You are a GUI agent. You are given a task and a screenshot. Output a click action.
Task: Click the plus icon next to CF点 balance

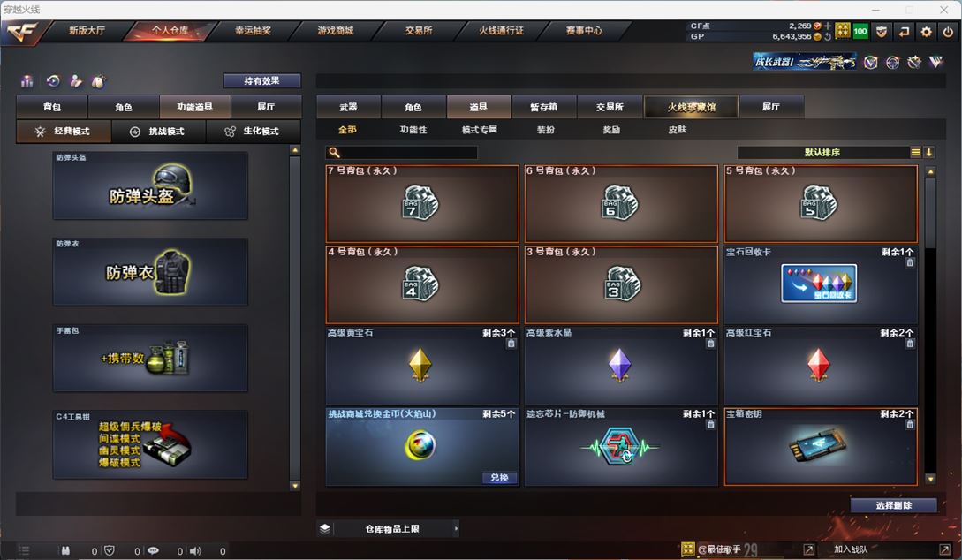point(828,26)
